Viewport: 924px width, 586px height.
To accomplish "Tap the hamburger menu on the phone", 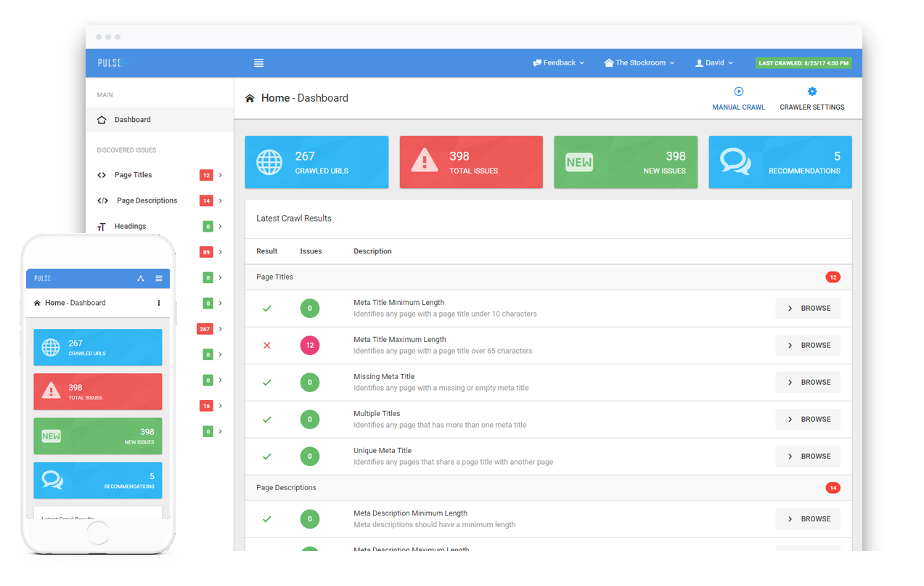I will [x=159, y=279].
